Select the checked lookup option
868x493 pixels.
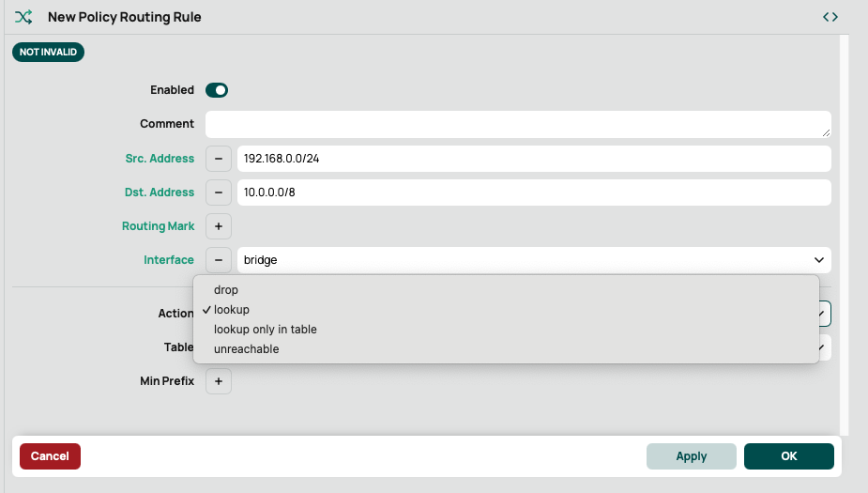tap(506, 310)
